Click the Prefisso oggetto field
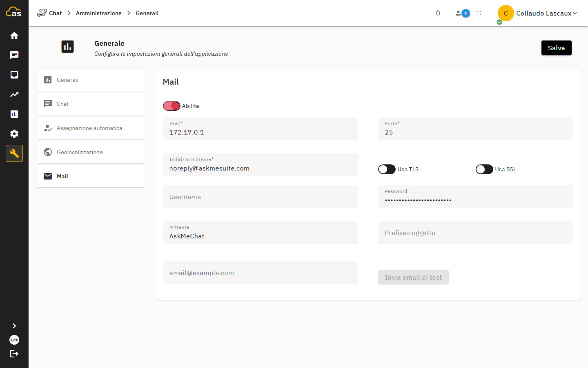The width and height of the screenshot is (588, 368). [476, 233]
